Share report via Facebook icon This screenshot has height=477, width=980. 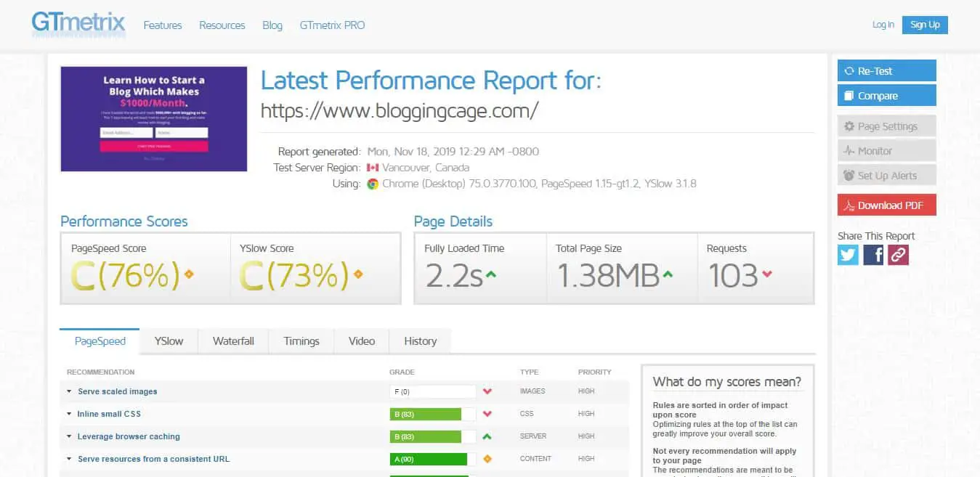(873, 254)
